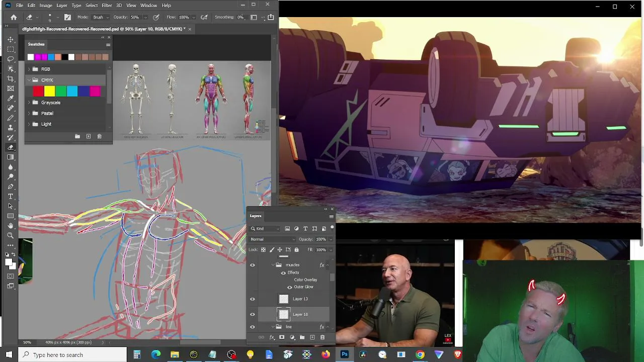Viewport: 644px width, 362px height.
Task: Select the Dodge tool
Action: pyautogui.click(x=11, y=176)
